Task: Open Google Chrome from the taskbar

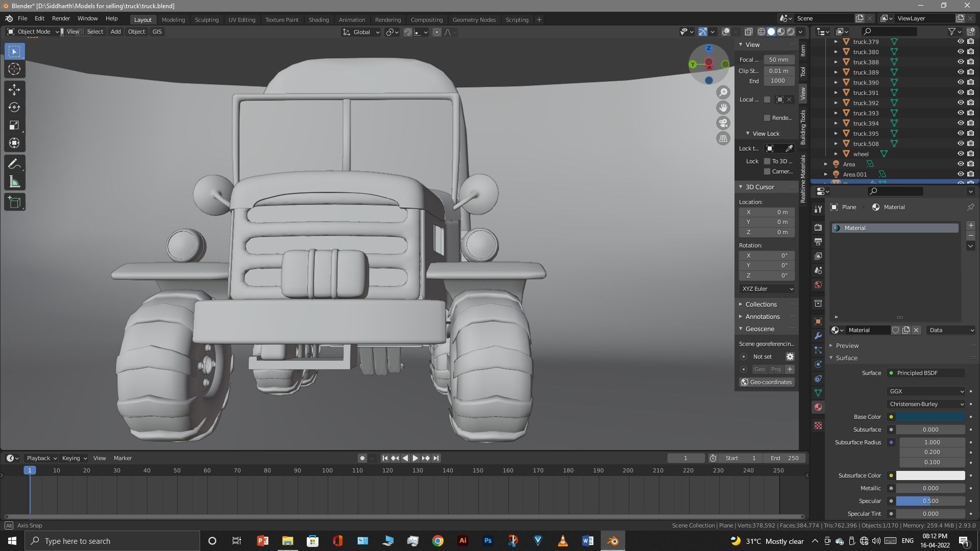Action: click(x=437, y=541)
